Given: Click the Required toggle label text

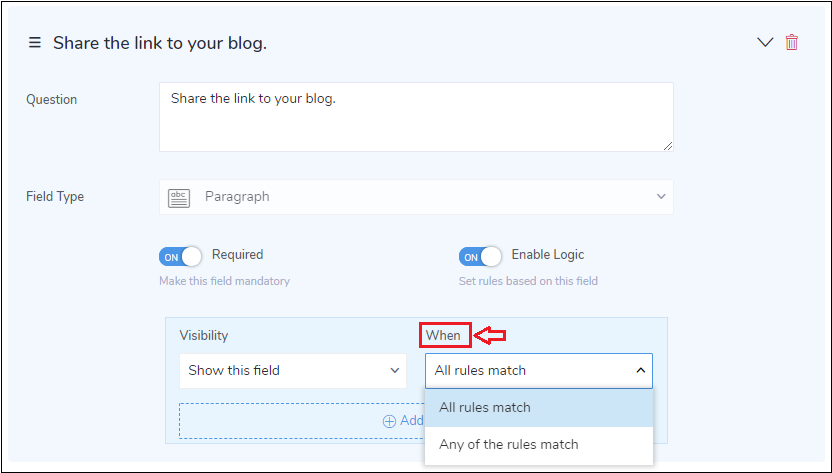Looking at the screenshot, I should [238, 255].
